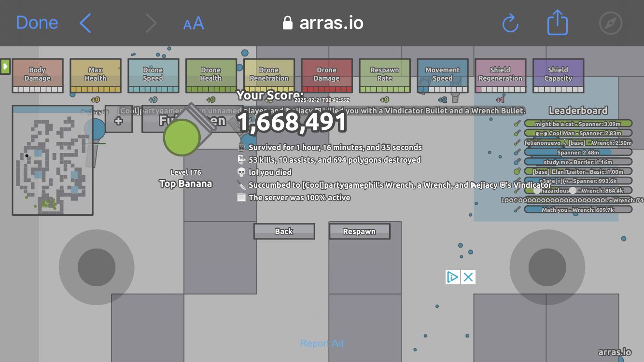Open the text size AA menu
Screen dimensions: 644x362
(x=194, y=23)
